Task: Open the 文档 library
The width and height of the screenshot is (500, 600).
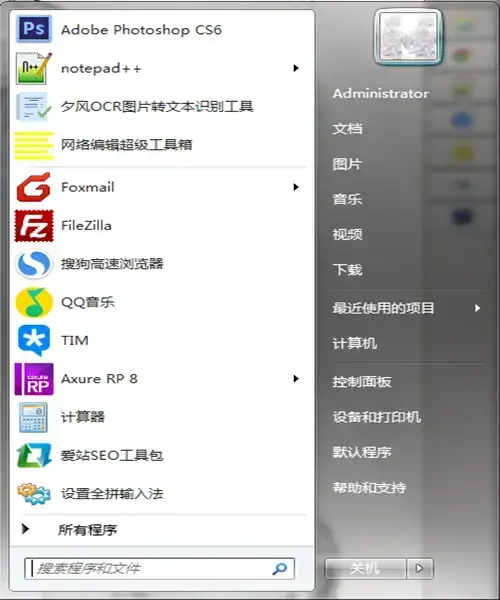Action: tap(347, 129)
